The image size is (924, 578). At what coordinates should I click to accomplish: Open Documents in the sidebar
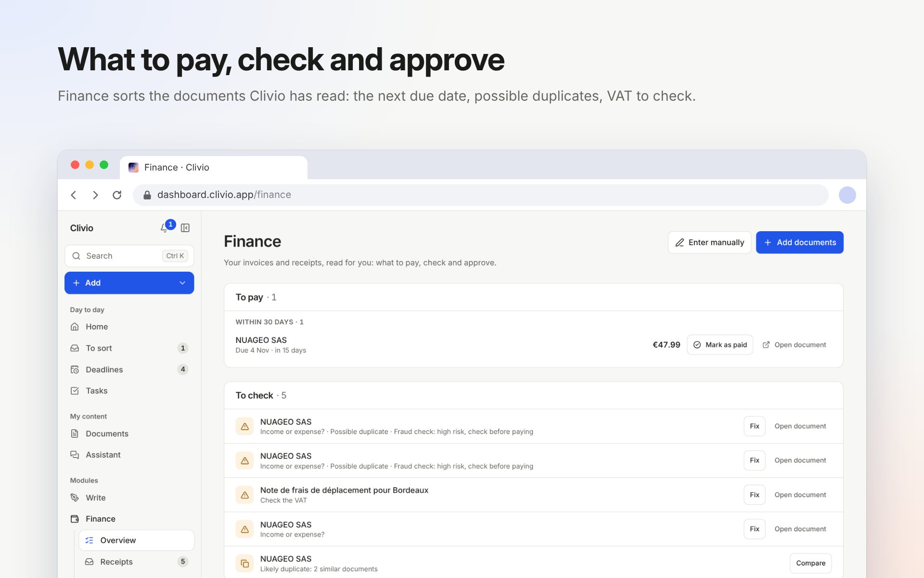pyautogui.click(x=129, y=433)
